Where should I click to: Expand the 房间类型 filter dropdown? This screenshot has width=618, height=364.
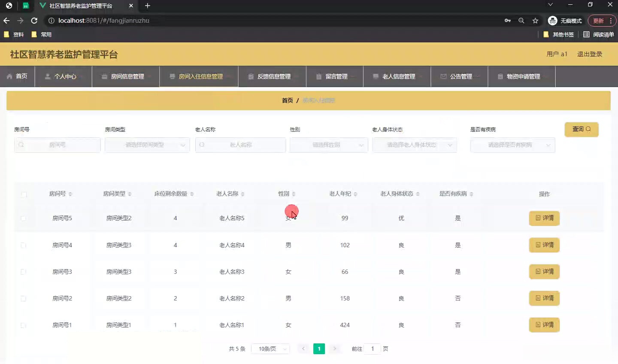(147, 145)
